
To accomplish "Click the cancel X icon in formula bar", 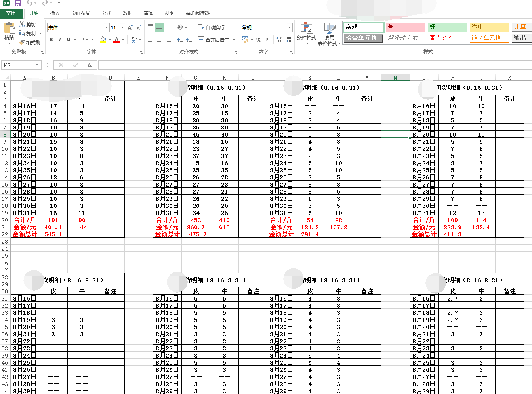I will click(61, 65).
